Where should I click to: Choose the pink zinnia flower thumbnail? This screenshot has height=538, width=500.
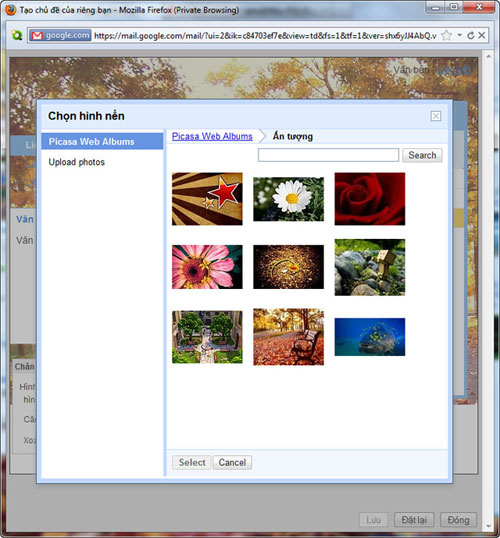pyautogui.click(x=207, y=267)
